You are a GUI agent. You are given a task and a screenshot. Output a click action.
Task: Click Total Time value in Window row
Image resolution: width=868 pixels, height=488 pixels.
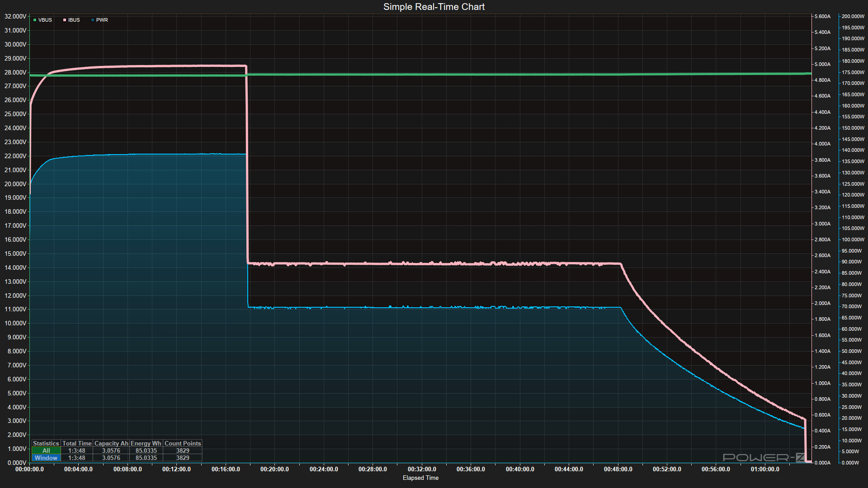[77, 458]
